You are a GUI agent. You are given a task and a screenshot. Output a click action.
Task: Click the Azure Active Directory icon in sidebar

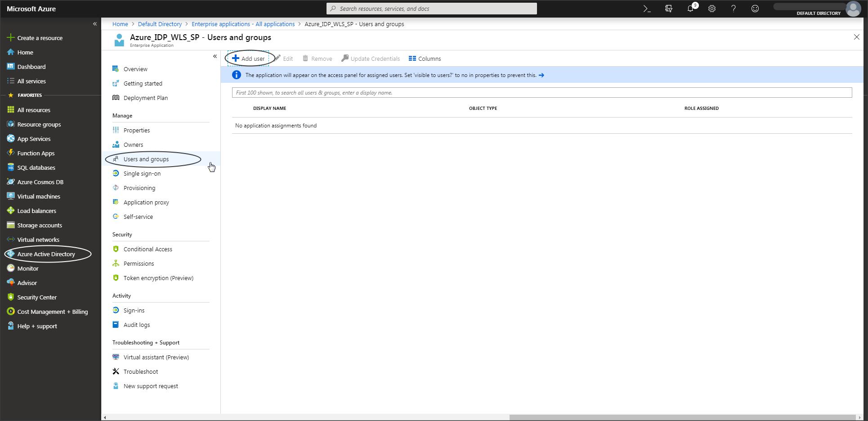[x=11, y=254]
